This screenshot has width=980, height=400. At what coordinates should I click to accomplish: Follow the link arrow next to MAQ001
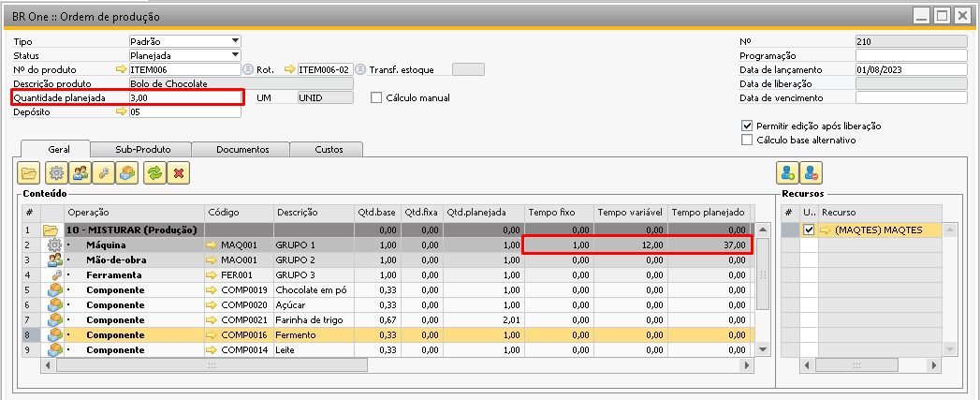tap(212, 244)
